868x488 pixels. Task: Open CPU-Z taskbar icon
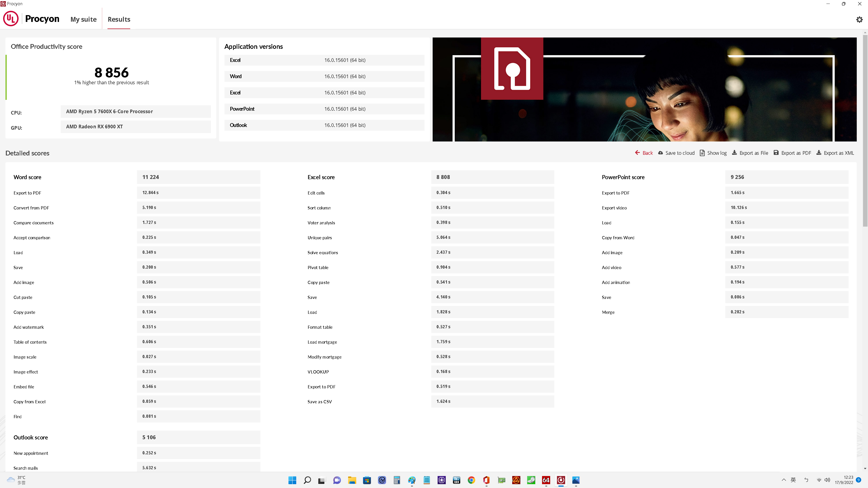point(441,480)
